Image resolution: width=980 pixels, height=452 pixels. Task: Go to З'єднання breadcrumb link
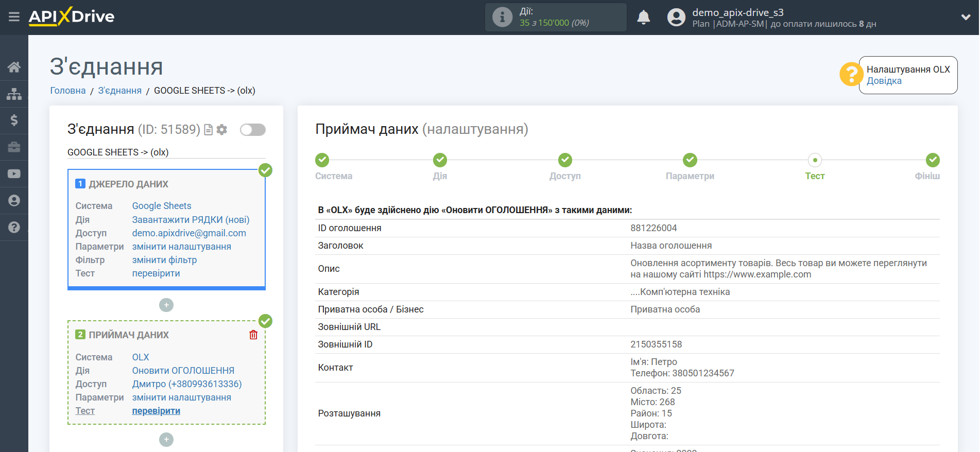click(x=119, y=91)
